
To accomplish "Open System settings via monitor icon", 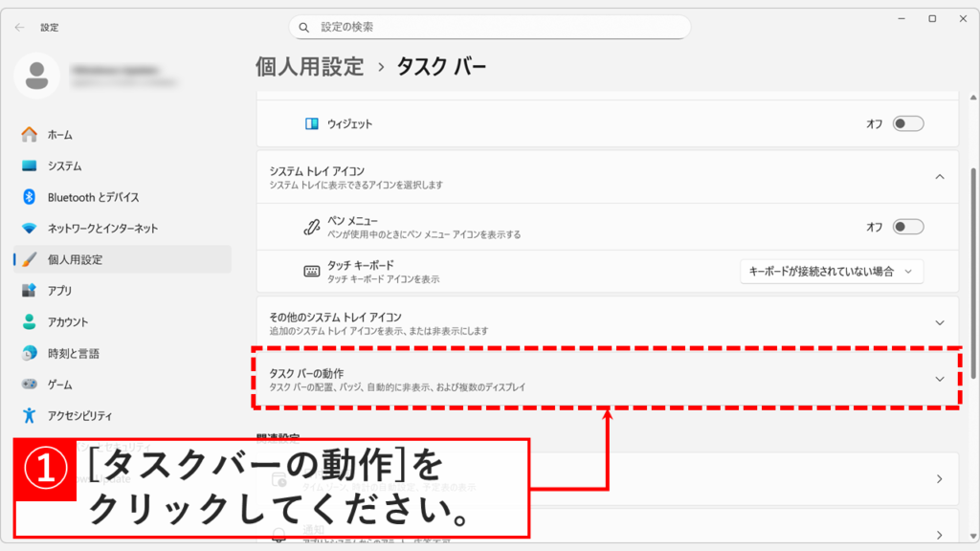I will coord(29,166).
